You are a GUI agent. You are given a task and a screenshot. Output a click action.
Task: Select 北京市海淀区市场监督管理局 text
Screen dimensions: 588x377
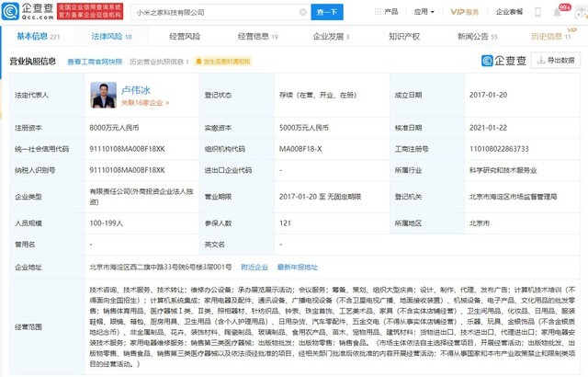pyautogui.click(x=513, y=197)
